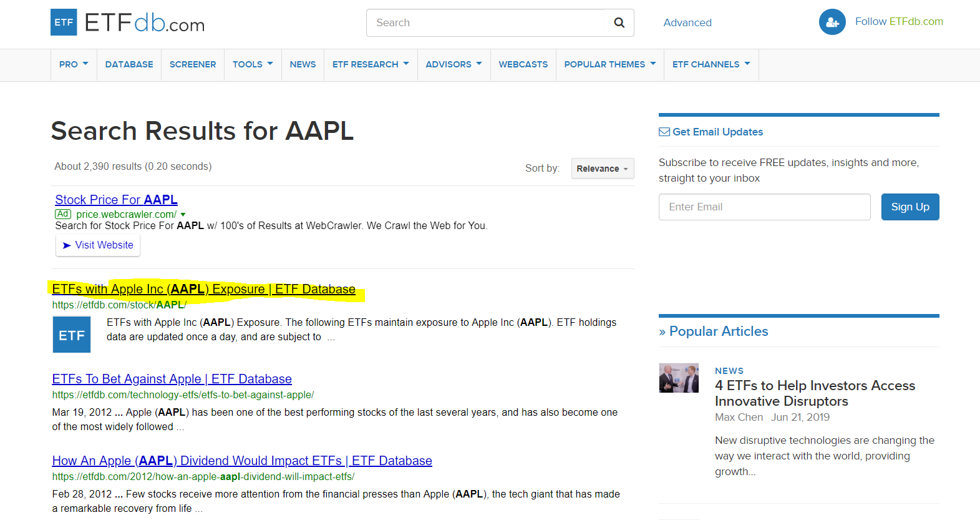Click the ETFdb.com logo
This screenshot has width=980, height=520.
pos(127,22)
